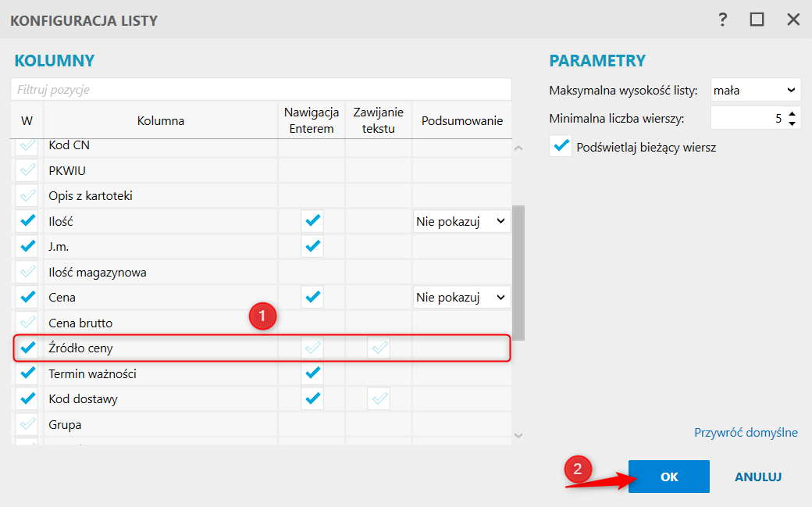Screen dimensions: 812x507
Task: Expand Maksymalna wysokość listy dropdown
Action: click(756, 90)
